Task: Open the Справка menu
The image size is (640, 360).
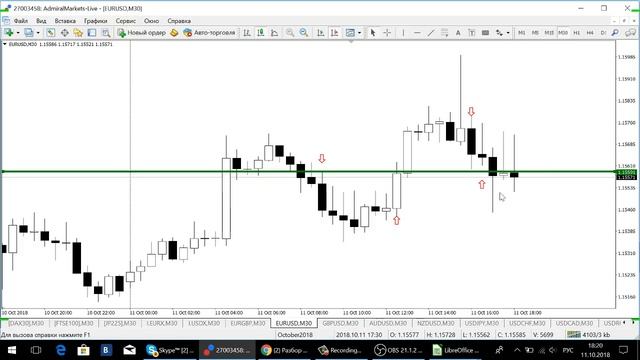Action: point(179,21)
